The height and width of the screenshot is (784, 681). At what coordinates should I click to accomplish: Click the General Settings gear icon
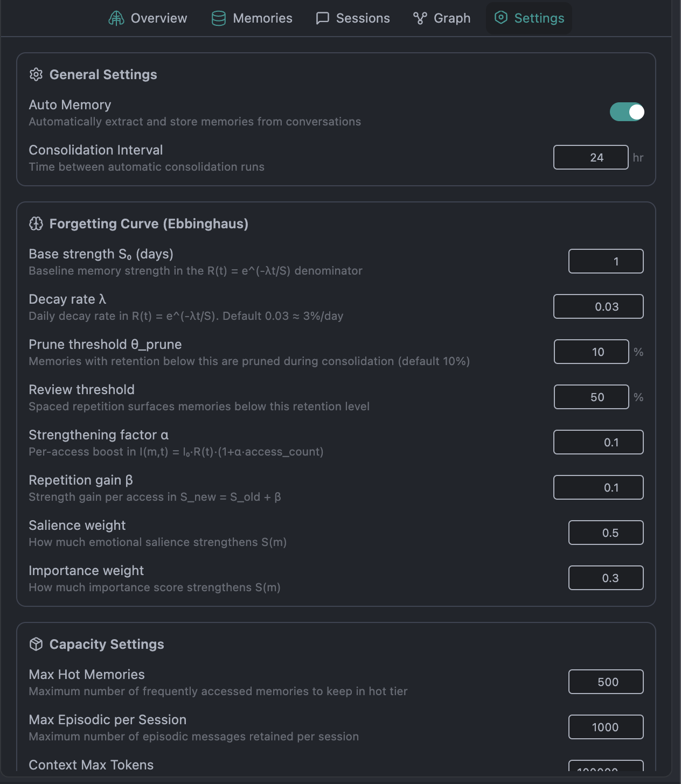(x=36, y=74)
